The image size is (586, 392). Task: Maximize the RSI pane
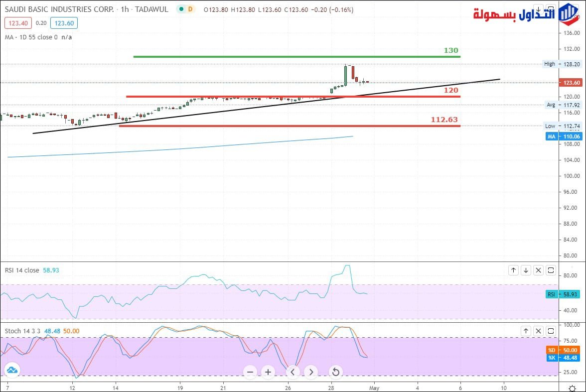(551, 270)
